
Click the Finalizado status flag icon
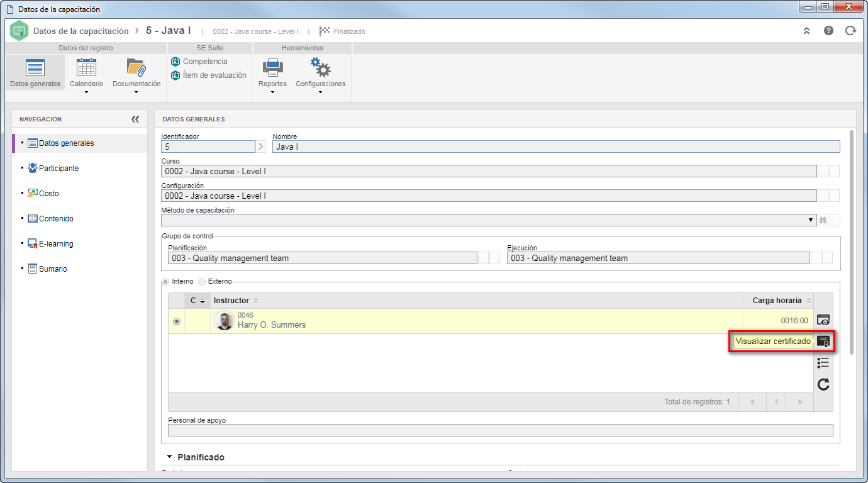pyautogui.click(x=325, y=31)
